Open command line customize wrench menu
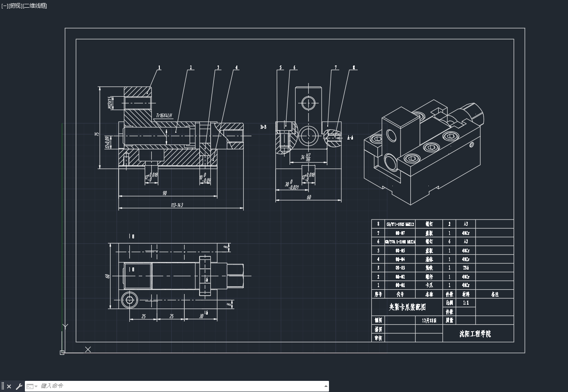Image resolution: width=568 pixels, height=392 pixels. (x=19, y=386)
